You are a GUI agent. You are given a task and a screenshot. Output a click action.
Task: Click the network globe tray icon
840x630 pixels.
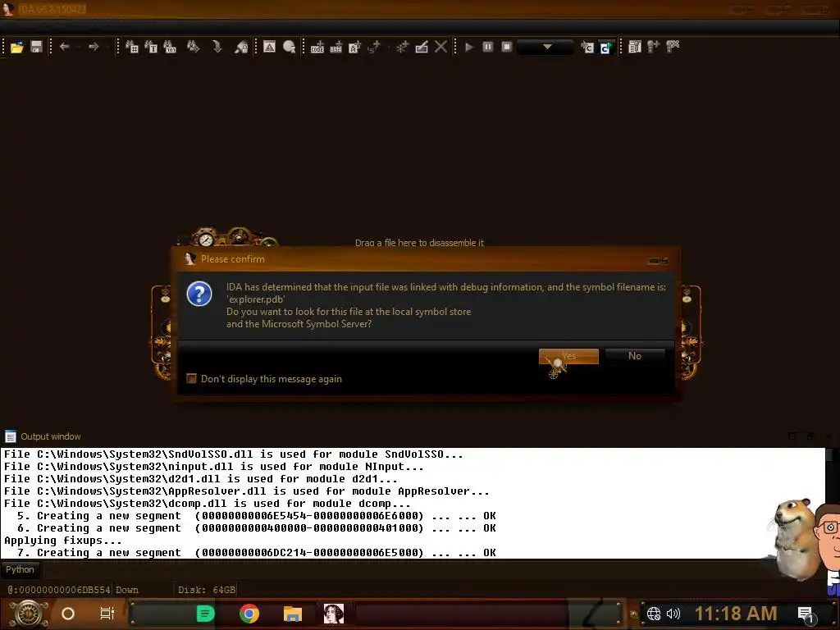tap(654, 614)
